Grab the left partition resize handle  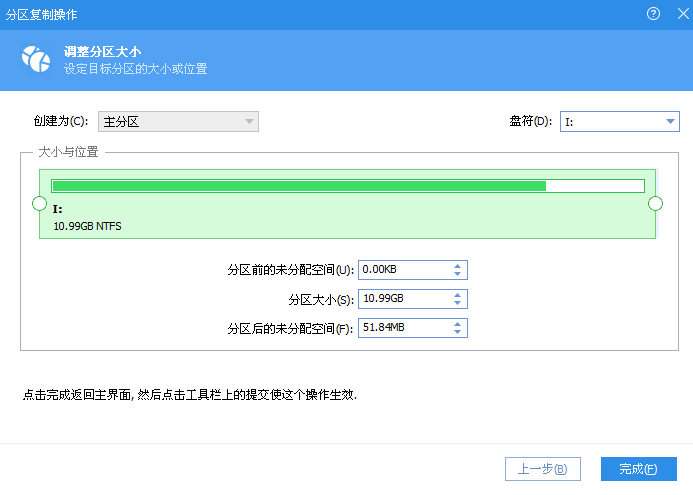[x=40, y=204]
